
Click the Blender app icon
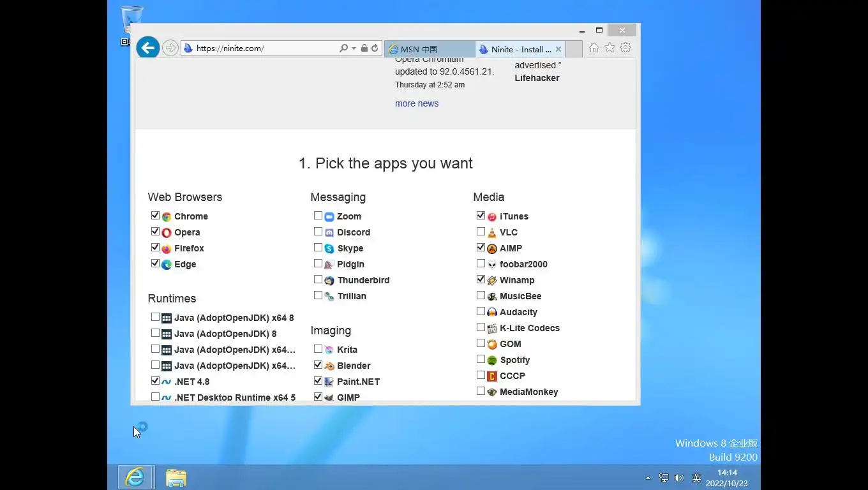pyautogui.click(x=329, y=366)
